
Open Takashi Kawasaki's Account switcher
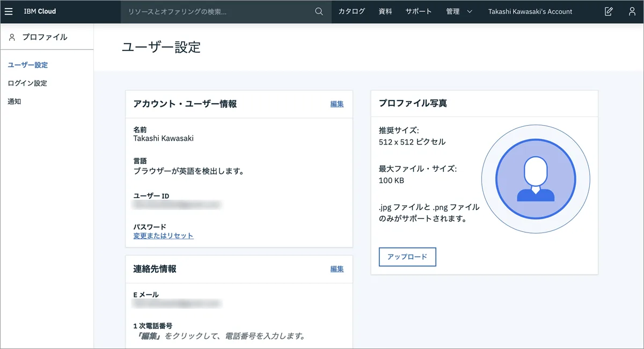[x=530, y=11]
